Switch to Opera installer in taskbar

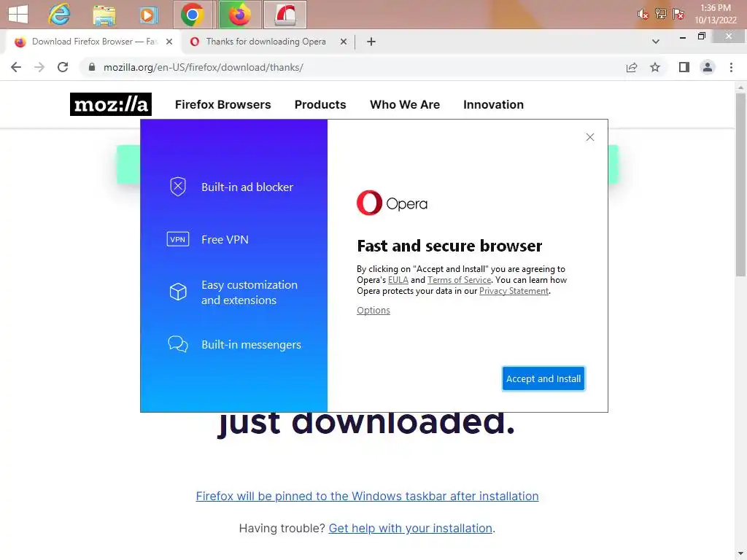point(285,15)
